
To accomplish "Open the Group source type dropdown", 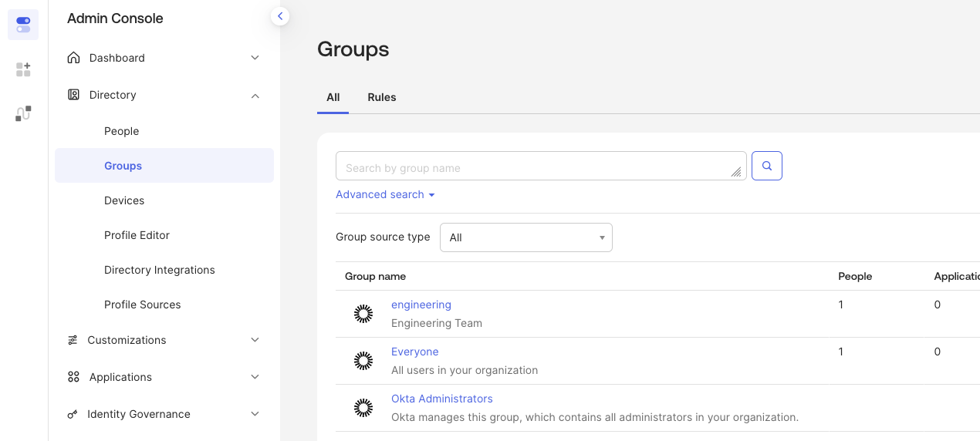I will 526,237.
